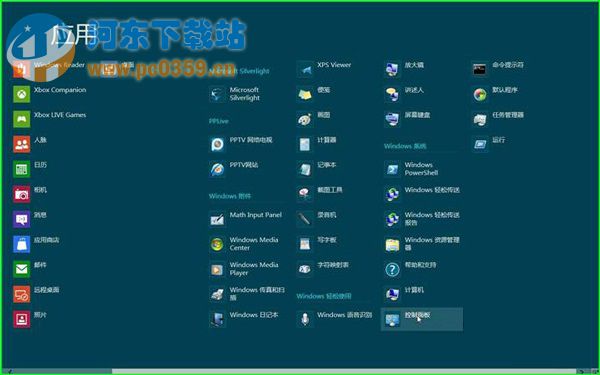
Task: Launch 写字板 WordPad
Action: [317, 244]
